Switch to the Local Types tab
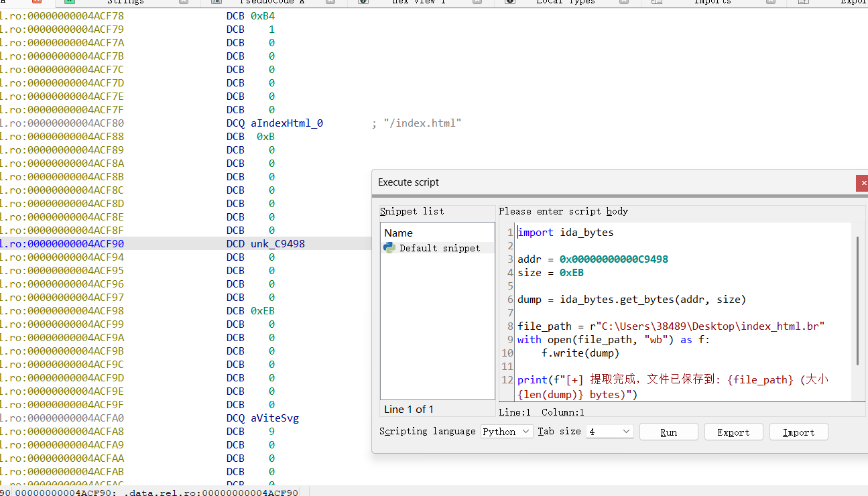Screen dimensions: 868x496 tap(566, 2)
